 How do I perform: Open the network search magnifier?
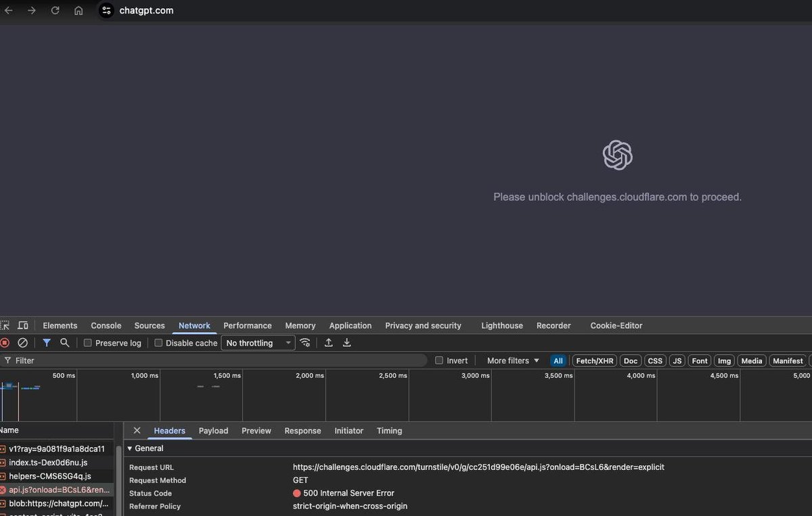click(x=65, y=343)
